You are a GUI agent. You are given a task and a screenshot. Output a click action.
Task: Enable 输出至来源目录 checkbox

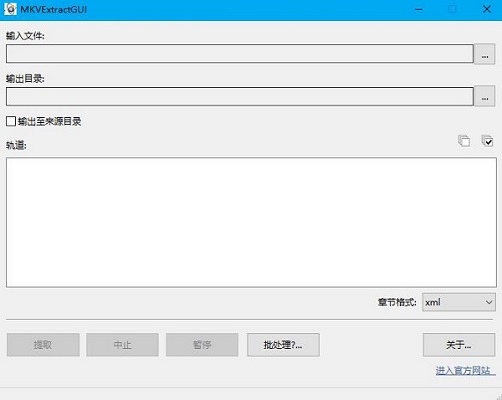click(11, 121)
